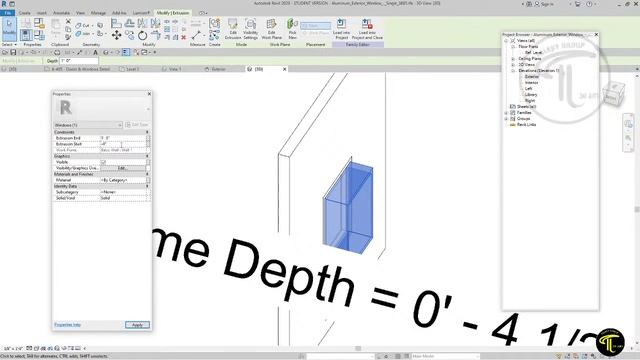Expand Families node in Project Browser
This screenshot has width=640, height=360.
click(506, 113)
